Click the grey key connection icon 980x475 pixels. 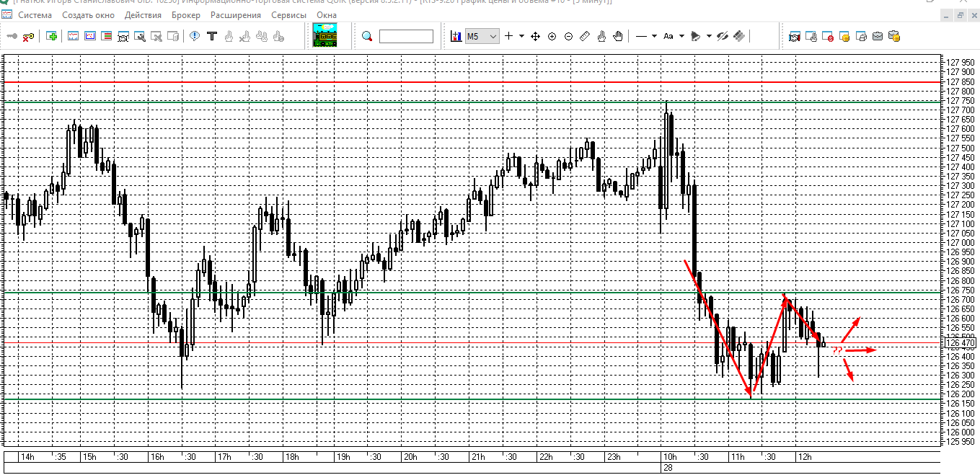coord(12,36)
